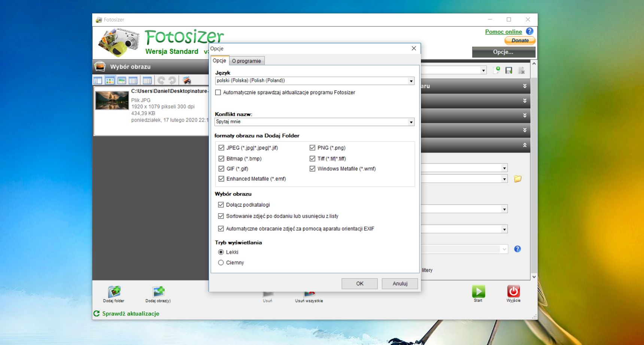Select the Lekki display mode radio
644x345 pixels.
(x=221, y=252)
